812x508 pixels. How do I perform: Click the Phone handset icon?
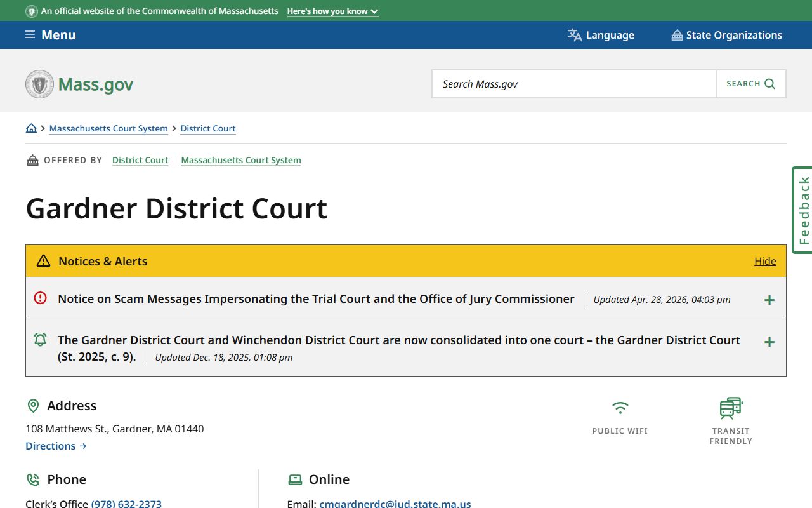point(33,479)
